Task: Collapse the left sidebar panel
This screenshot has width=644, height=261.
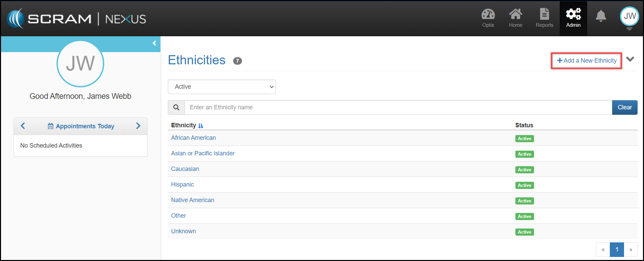Action: 154,43
